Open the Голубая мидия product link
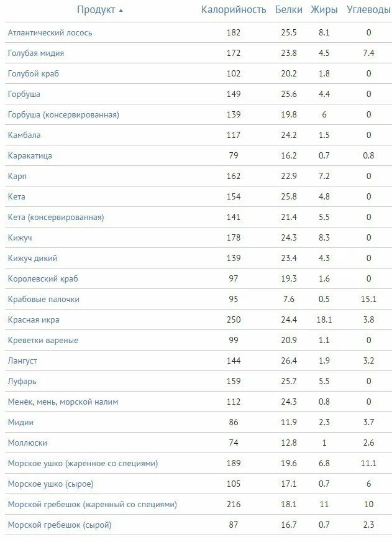 [x=36, y=53]
